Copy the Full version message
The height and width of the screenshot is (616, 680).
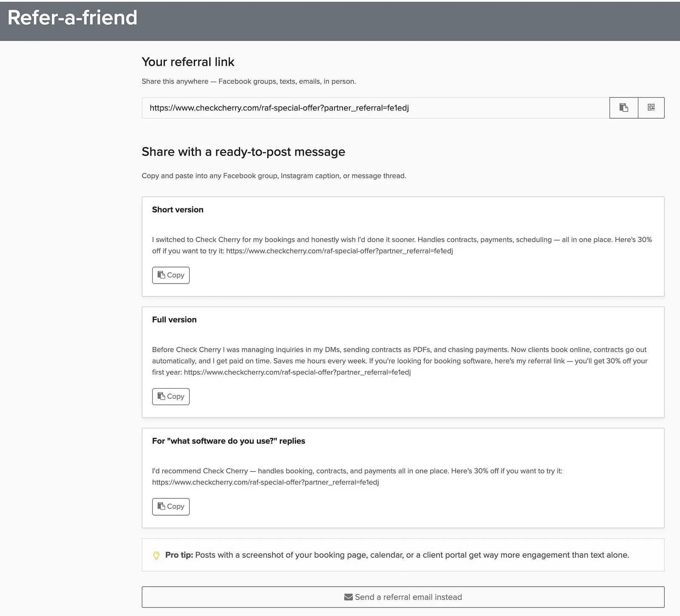point(171,396)
